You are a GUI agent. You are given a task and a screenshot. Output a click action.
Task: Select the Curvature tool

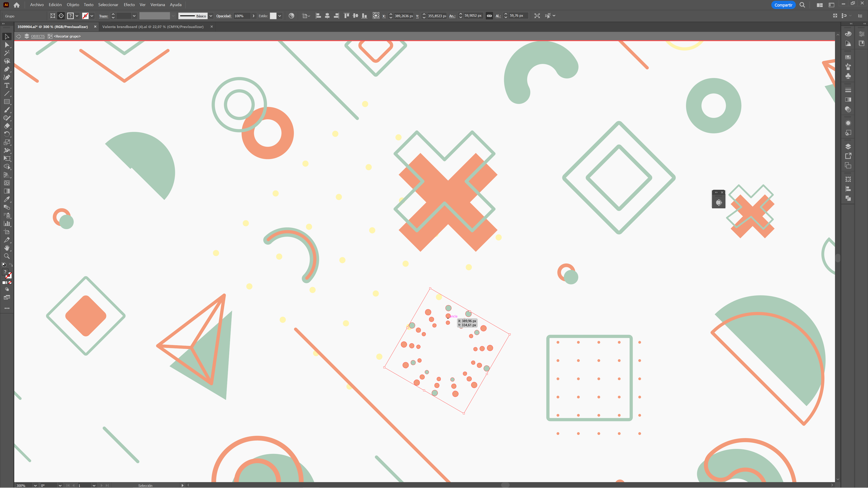(x=7, y=77)
